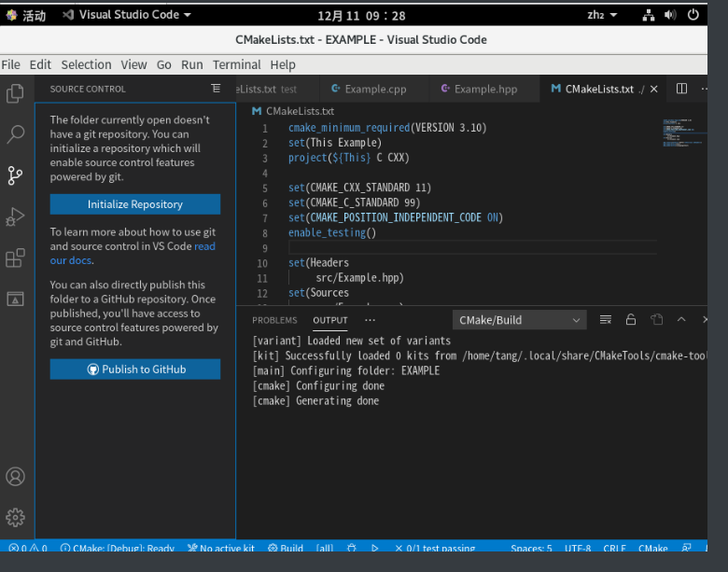
Task: Open the power menu icon
Action: point(693,15)
